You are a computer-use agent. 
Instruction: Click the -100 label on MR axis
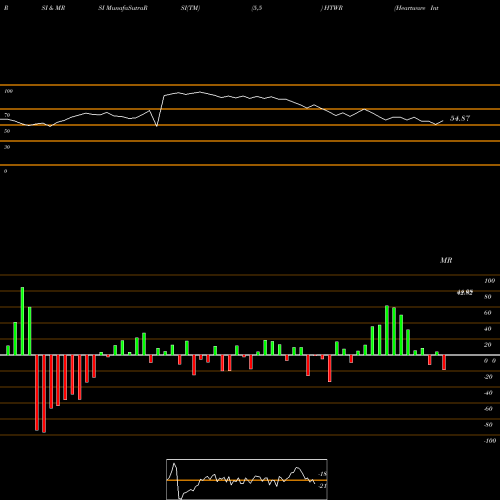(490, 441)
